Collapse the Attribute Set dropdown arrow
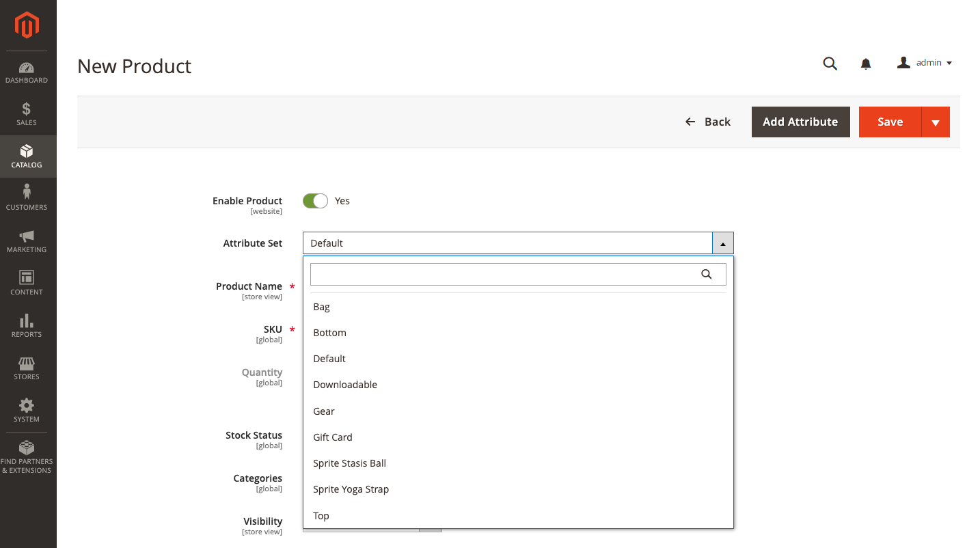980x548 pixels. pyautogui.click(x=722, y=243)
